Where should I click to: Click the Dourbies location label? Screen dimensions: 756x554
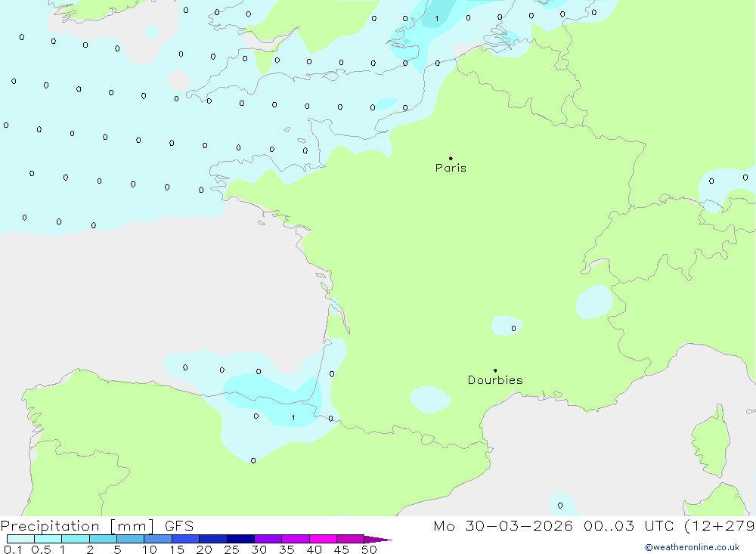tap(495, 380)
